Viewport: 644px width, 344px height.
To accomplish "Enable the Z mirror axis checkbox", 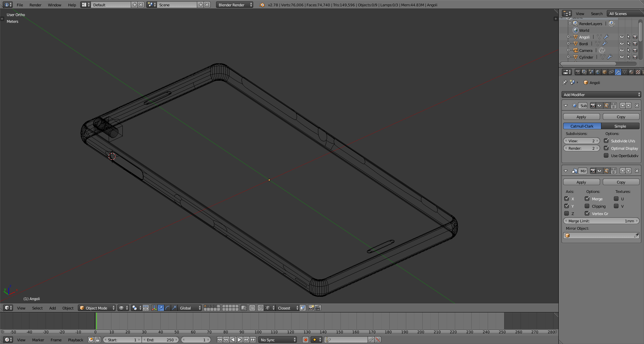I will pyautogui.click(x=567, y=213).
